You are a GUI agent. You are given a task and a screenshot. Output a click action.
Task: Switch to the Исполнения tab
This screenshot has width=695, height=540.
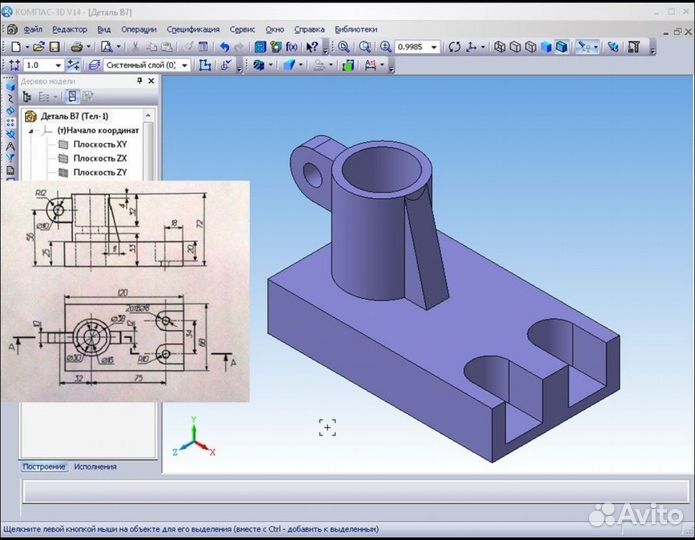[x=95, y=466]
